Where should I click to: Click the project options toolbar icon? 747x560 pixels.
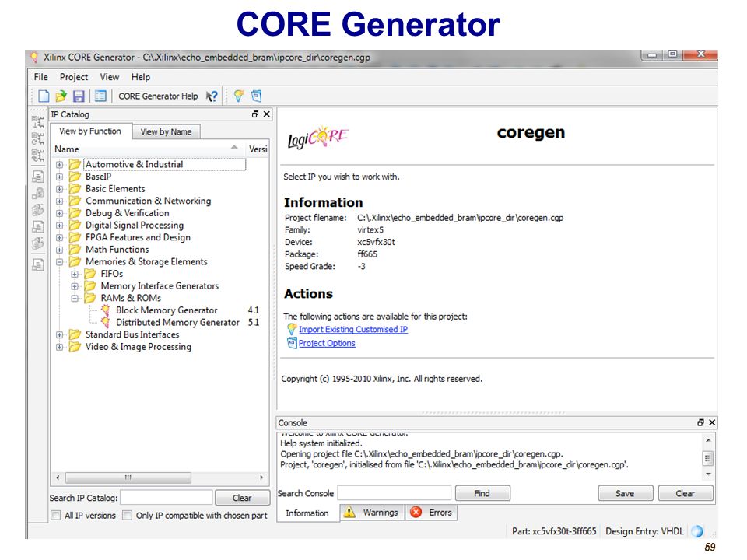(x=256, y=96)
